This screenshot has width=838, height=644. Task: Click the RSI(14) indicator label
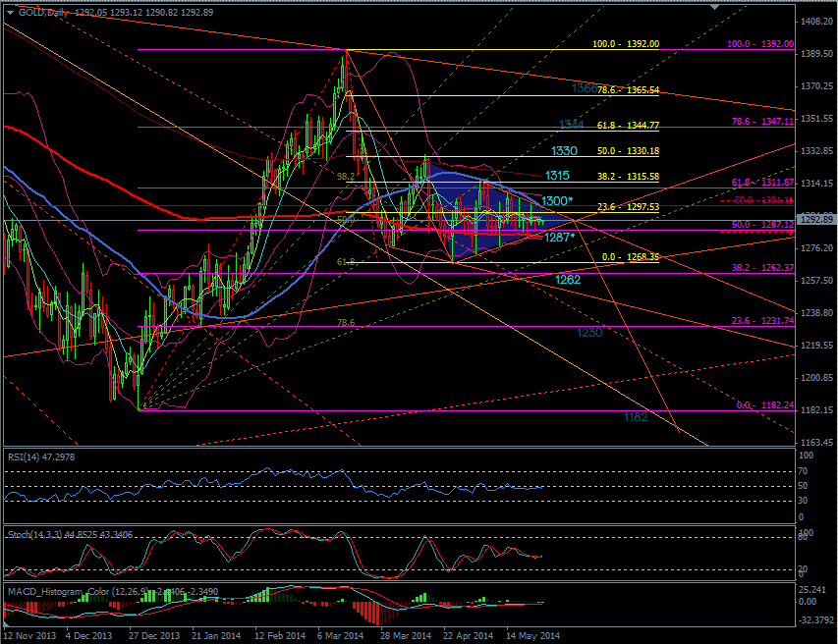tap(41, 457)
